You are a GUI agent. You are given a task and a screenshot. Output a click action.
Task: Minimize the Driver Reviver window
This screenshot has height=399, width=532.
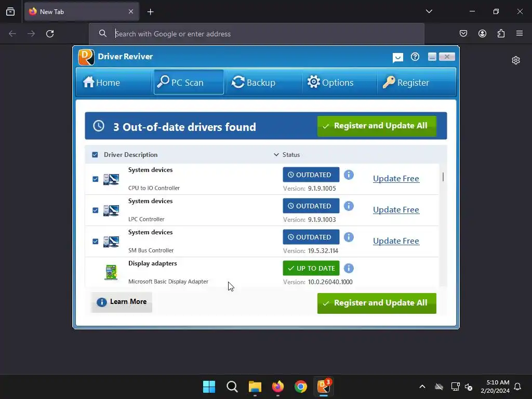pos(432,57)
